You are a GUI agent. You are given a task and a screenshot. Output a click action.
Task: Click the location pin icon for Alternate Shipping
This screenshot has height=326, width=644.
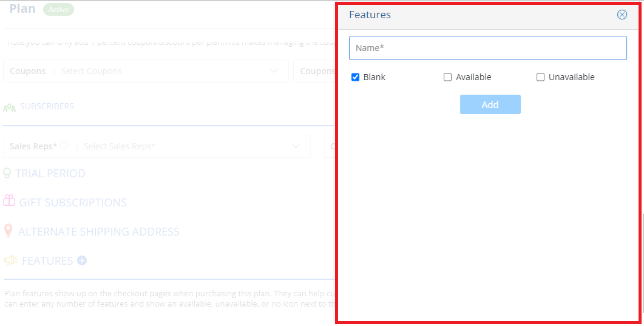8,231
